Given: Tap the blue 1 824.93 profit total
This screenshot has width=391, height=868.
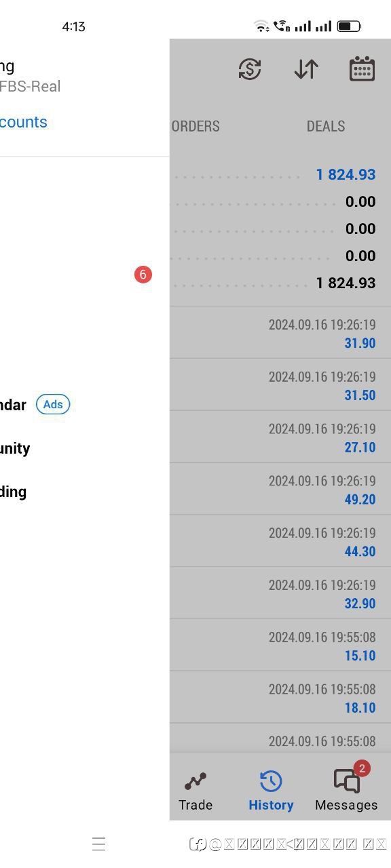Looking at the screenshot, I should pos(346,174).
